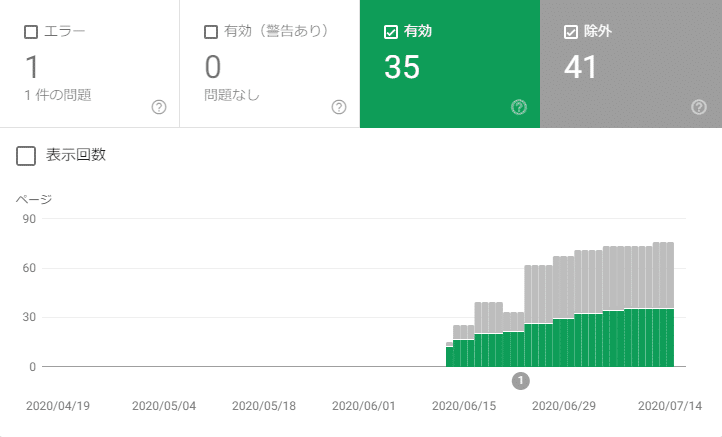Enable the 有効（警告あり） checkbox
The image size is (722, 437).
[211, 32]
